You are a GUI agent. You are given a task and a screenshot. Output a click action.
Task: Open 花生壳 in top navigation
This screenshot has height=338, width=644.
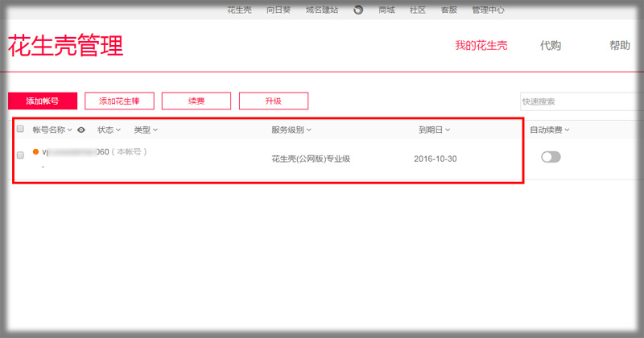tap(239, 10)
